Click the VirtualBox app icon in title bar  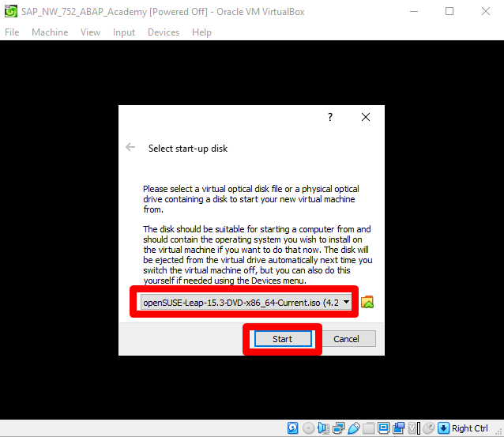(x=10, y=11)
